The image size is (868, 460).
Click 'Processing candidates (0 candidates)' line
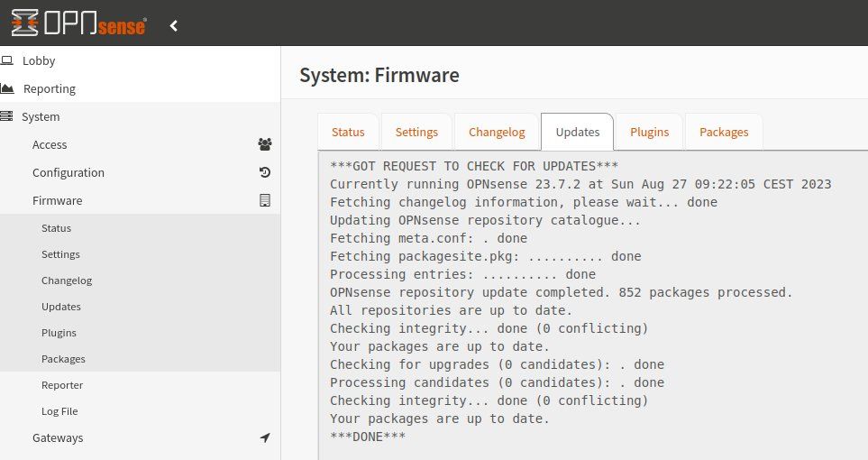pyautogui.click(x=498, y=382)
